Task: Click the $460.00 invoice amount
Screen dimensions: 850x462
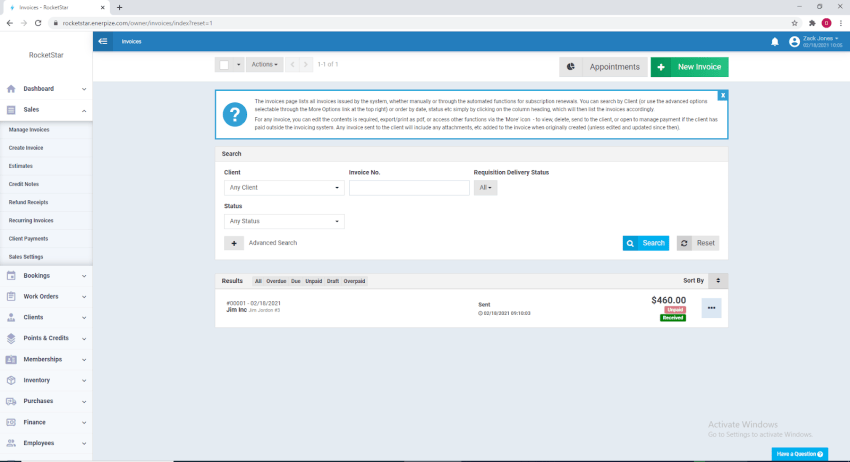Action: [668, 300]
